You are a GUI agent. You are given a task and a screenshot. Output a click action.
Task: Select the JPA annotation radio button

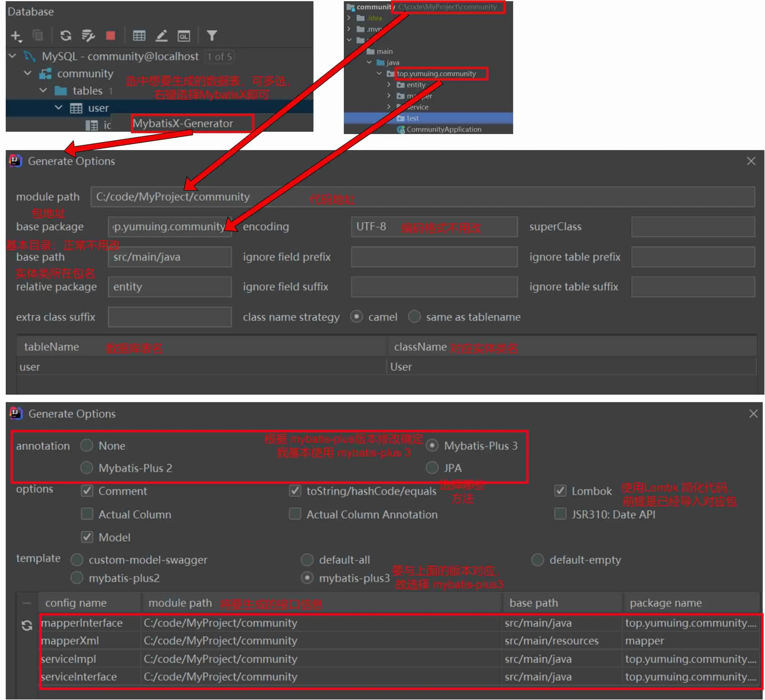[432, 468]
